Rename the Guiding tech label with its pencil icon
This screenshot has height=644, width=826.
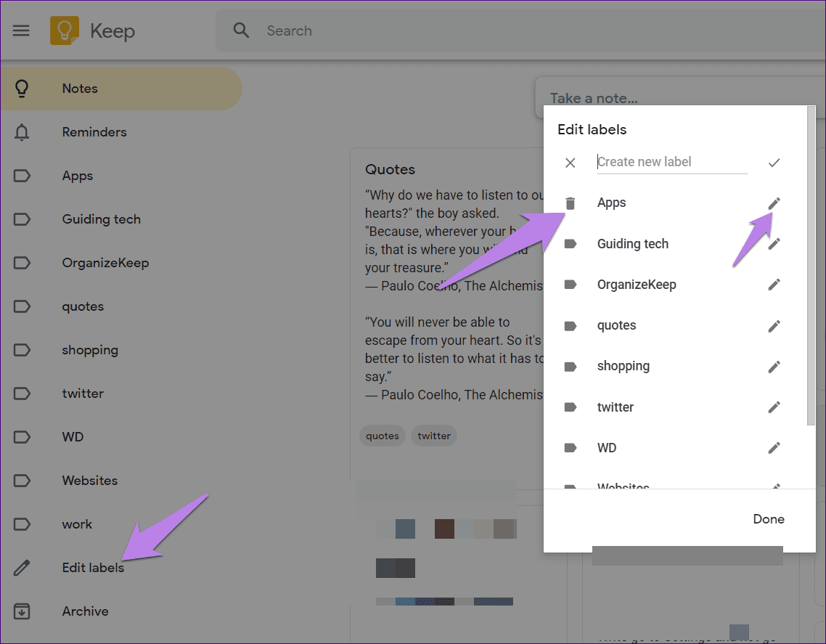[x=774, y=243]
